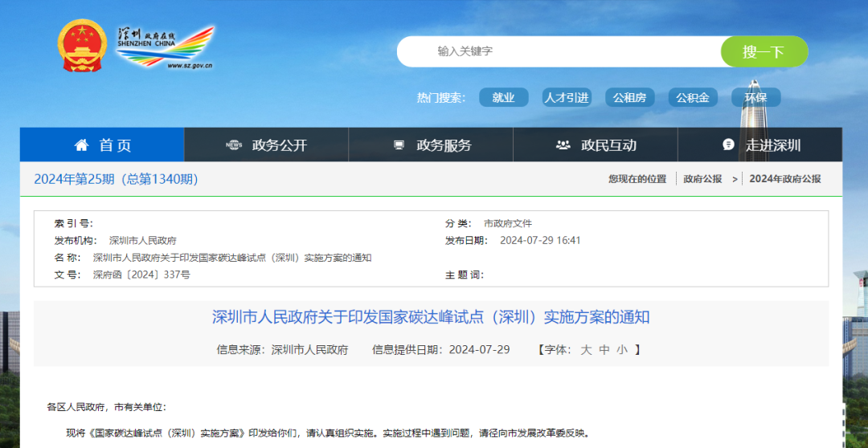The height and width of the screenshot is (448, 868).
Task: Click the issue heading 2024年第25期（总第1340期）
Action: click(117, 179)
